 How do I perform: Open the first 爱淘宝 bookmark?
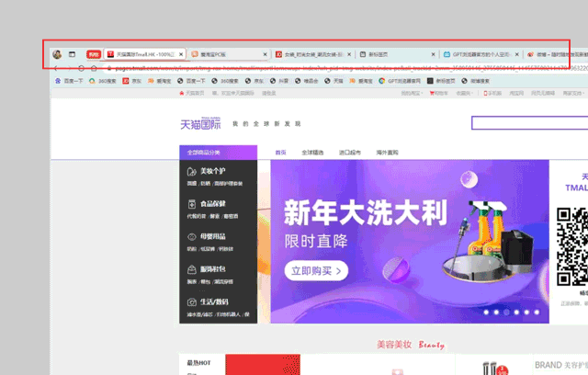159,81
